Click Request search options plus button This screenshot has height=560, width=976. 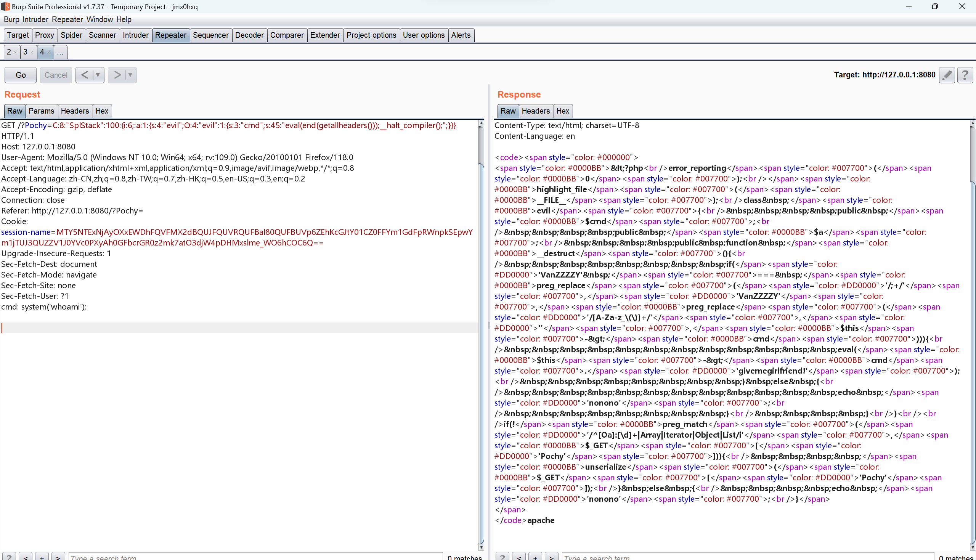[x=42, y=557]
